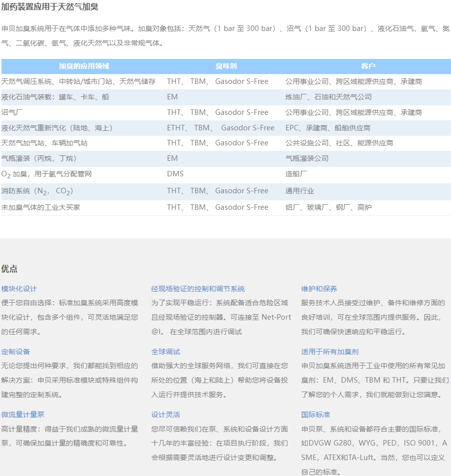Click the odorant cell in the 沼气厂 row
451x476 pixels.
pyautogui.click(x=217, y=112)
